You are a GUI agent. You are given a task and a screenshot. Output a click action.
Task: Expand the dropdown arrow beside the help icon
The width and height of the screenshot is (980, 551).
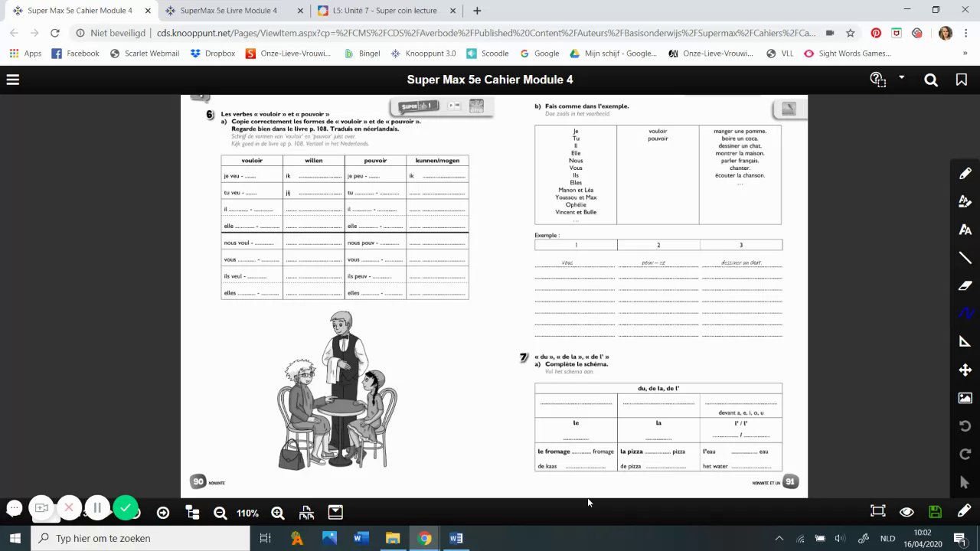[902, 77]
